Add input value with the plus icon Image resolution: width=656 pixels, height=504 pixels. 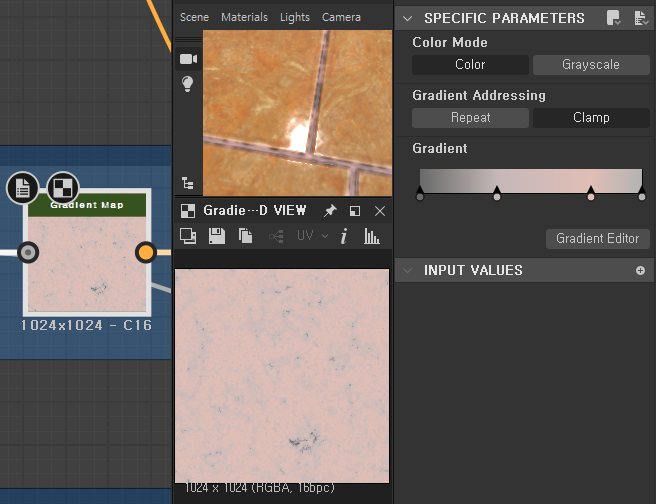640,270
